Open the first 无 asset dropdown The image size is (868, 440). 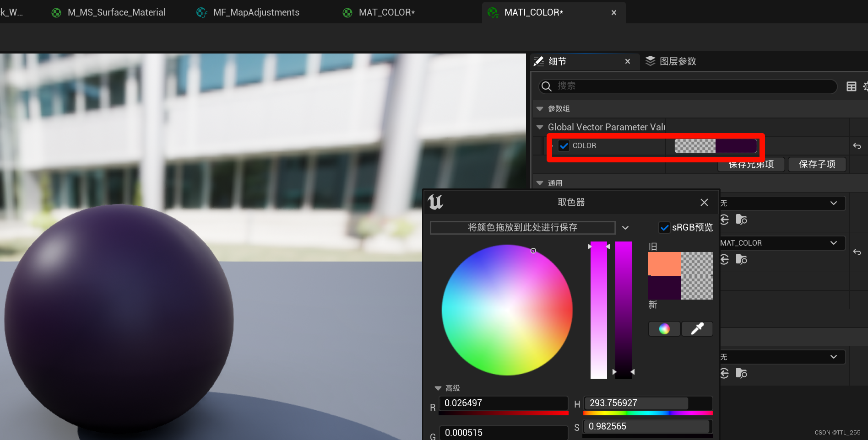click(x=782, y=203)
